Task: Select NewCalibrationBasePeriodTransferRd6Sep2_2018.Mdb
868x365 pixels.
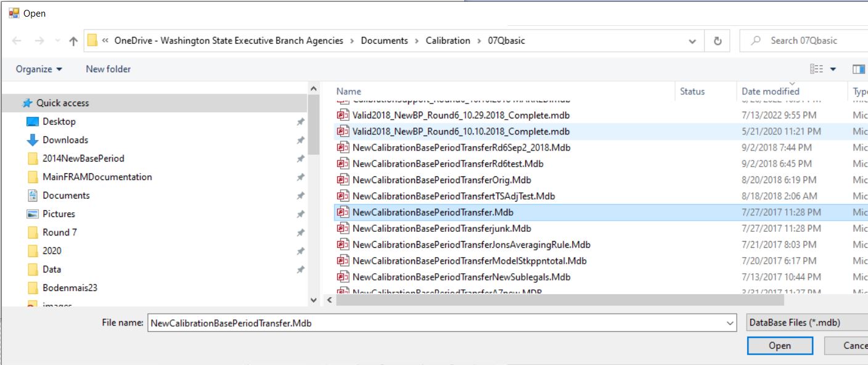Action: click(x=461, y=147)
